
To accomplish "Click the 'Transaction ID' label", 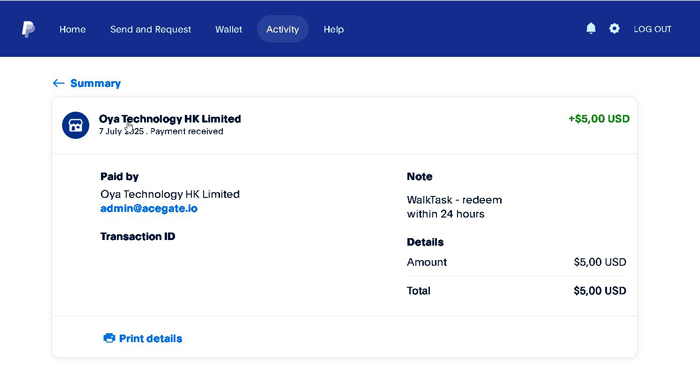I will click(138, 236).
